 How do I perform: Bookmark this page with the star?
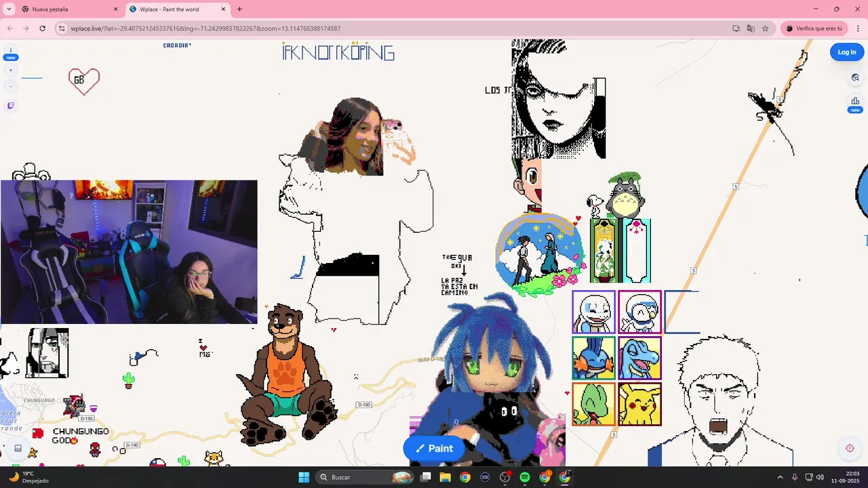click(x=766, y=28)
